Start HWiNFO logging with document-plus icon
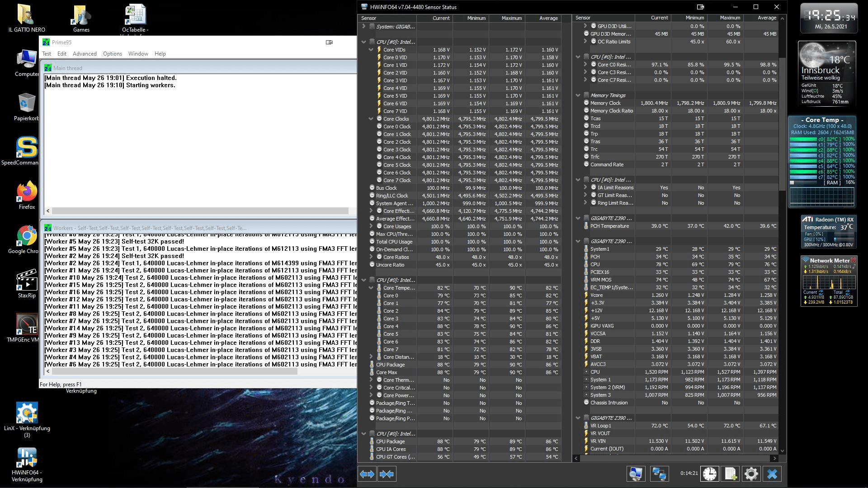The image size is (868, 488). (x=731, y=474)
